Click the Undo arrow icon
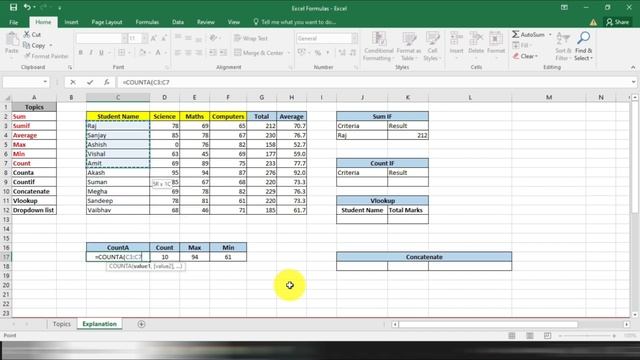This screenshot has height=360, width=640. tap(27, 7)
